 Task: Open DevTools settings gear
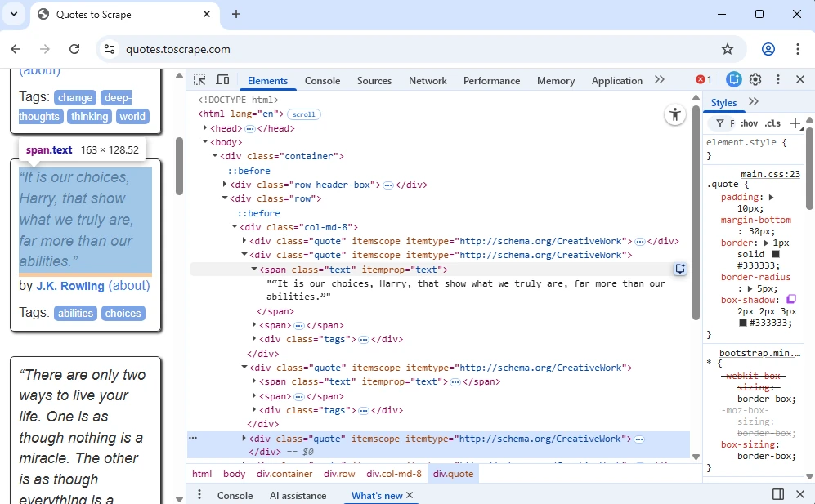(x=755, y=79)
